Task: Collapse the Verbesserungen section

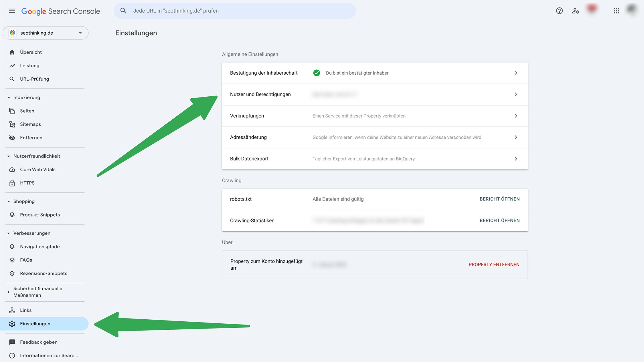Action: click(x=9, y=233)
